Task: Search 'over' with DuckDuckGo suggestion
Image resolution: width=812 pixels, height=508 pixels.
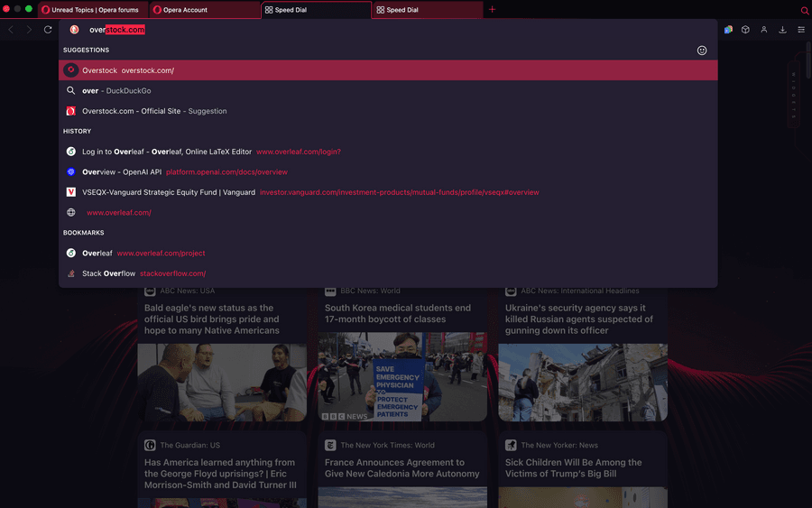Action: [x=388, y=90]
